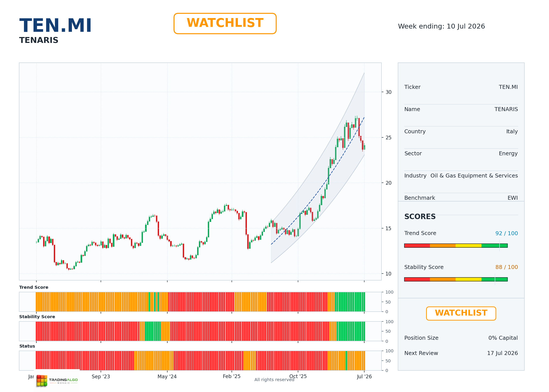The image size is (549, 392).
Task: Click the Stability Score history strip title
Action: click(37, 317)
